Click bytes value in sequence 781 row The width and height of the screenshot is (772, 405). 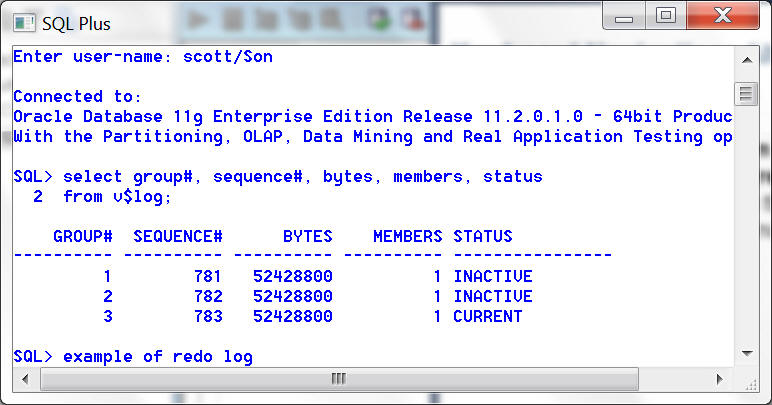pyautogui.click(x=293, y=277)
